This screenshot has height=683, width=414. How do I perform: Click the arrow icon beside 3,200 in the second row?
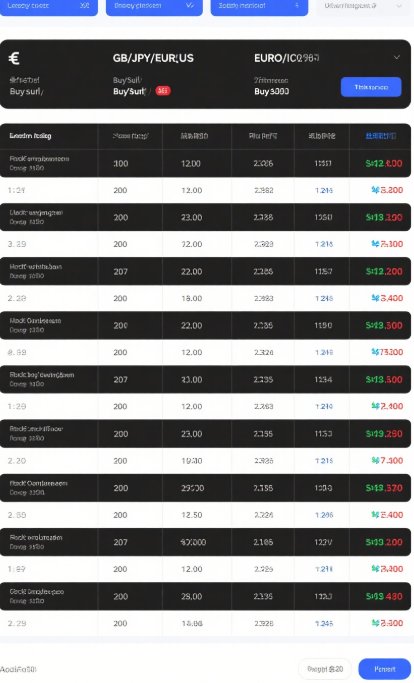tap(375, 189)
